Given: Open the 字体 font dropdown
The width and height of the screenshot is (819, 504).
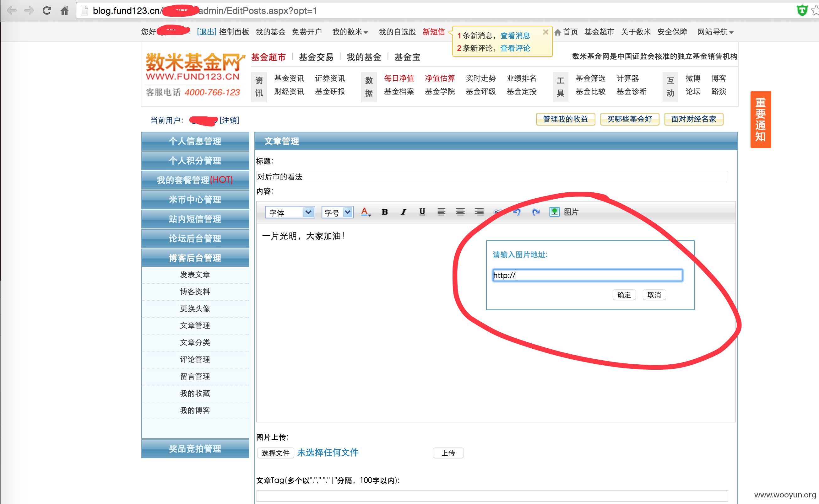Looking at the screenshot, I should tap(290, 212).
